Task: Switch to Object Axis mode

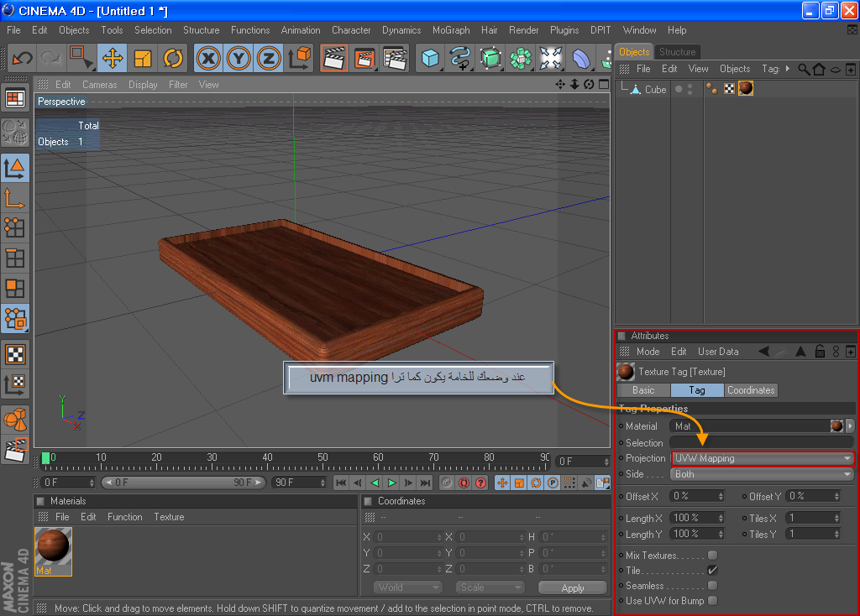Action: pos(15,198)
